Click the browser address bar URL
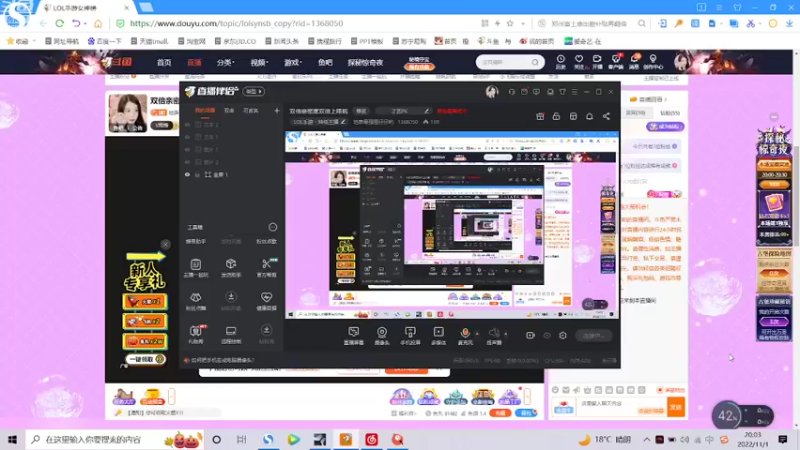Screen dimensions: 800x450 pos(236,23)
